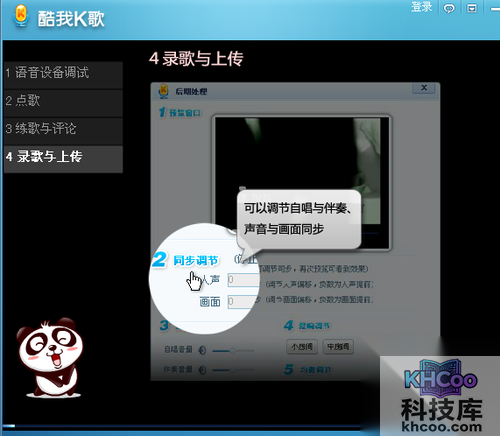Click the preview video window

click(x=301, y=183)
